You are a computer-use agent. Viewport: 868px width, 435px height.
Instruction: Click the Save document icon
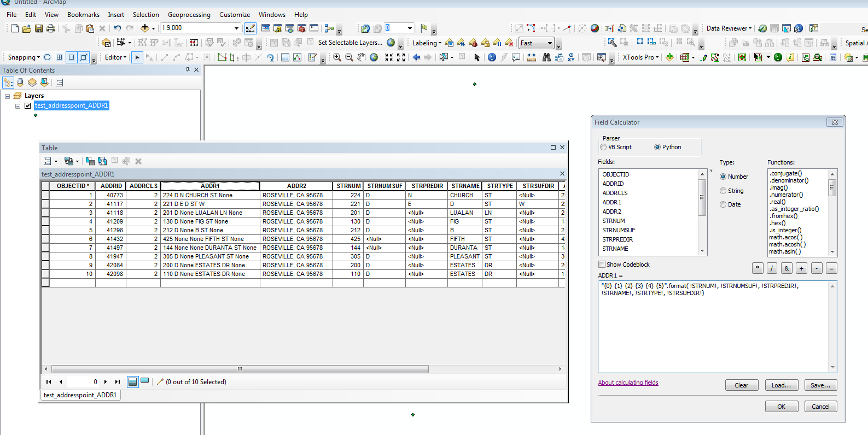click(39, 28)
